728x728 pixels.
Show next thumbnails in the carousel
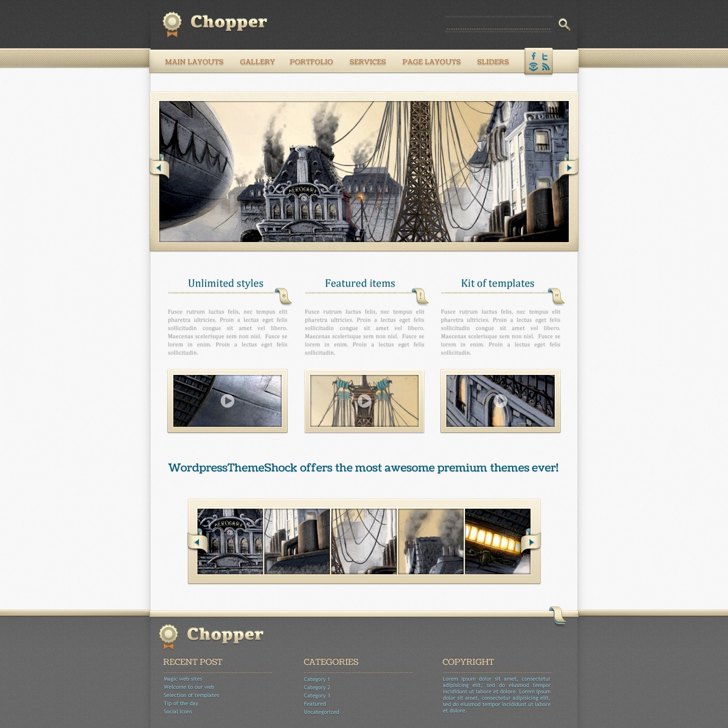pos(531,542)
